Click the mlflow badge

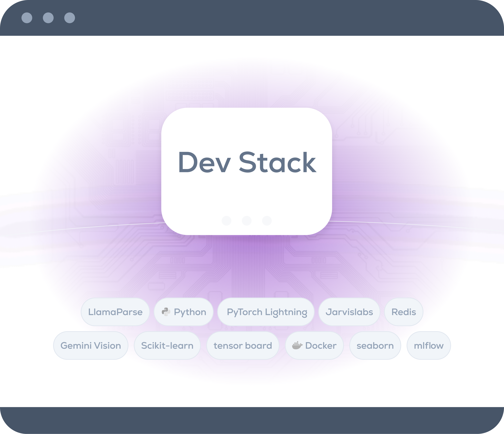point(429,345)
